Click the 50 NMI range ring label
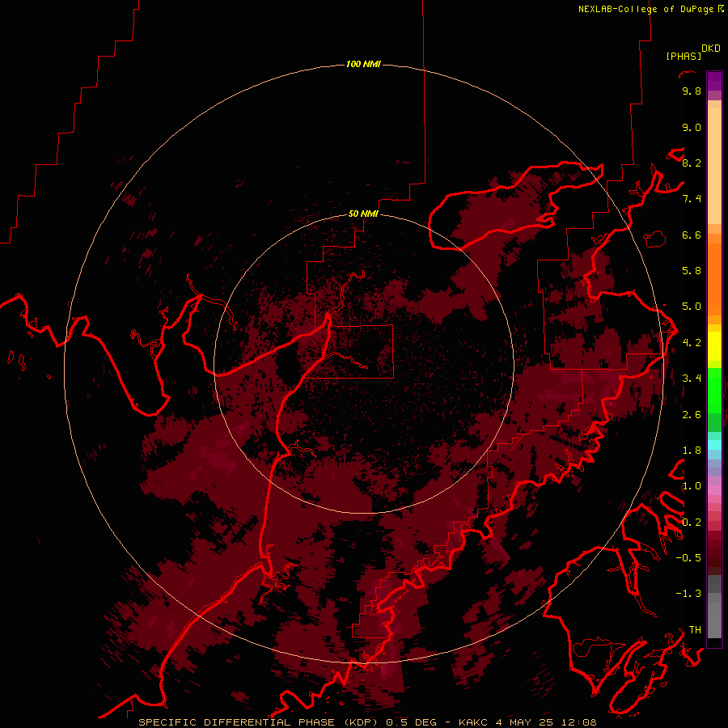Viewport: 728px width, 728px height. tap(363, 214)
